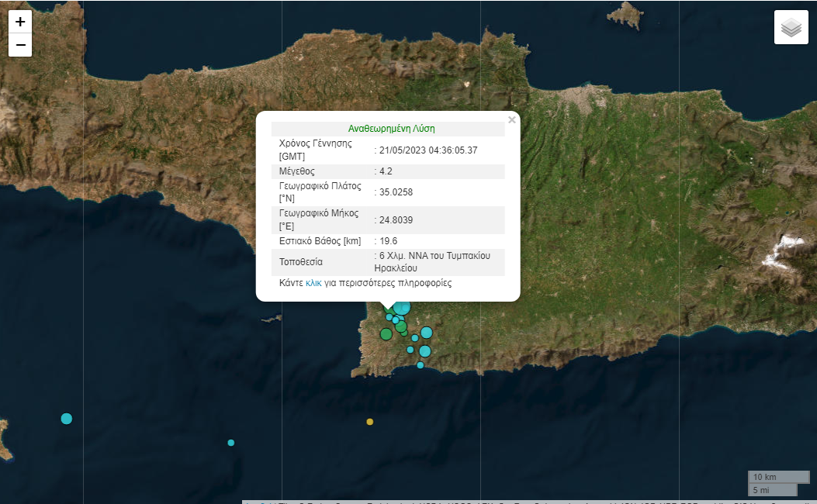Click the 10 km scale bar
Image resolution: width=817 pixels, height=504 pixels.
[771, 476]
